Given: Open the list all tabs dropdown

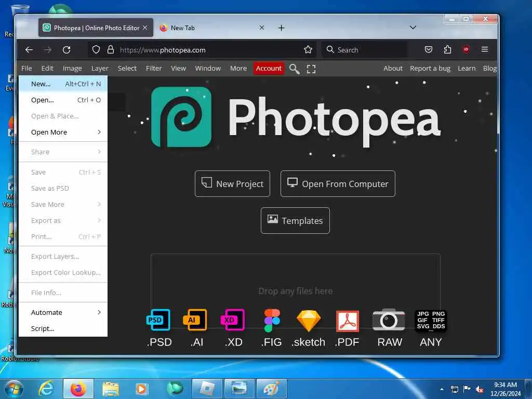Looking at the screenshot, I should click(x=413, y=28).
